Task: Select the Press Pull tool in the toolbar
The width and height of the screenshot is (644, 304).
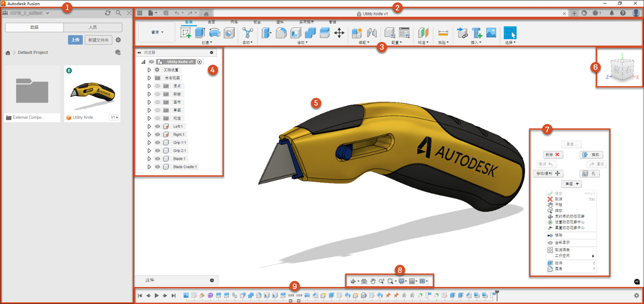Action: point(267,33)
